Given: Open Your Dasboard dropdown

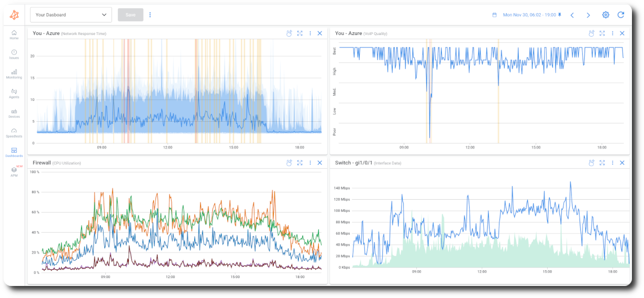Looking at the screenshot, I should 71,15.
